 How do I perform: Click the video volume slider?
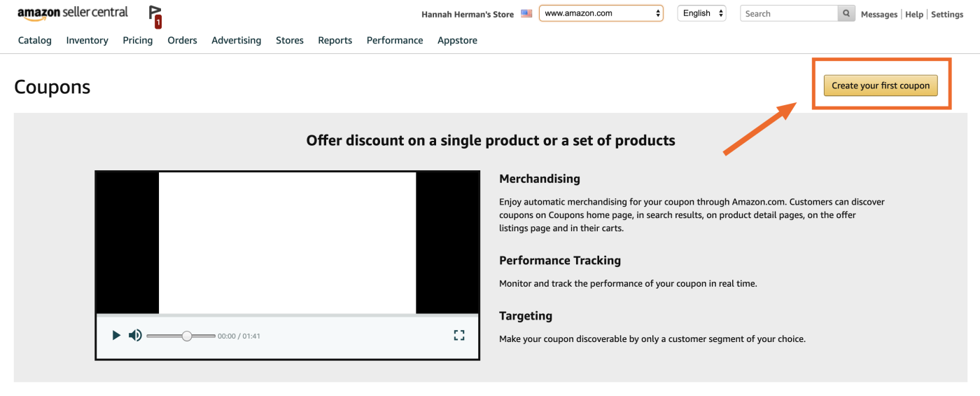181,336
